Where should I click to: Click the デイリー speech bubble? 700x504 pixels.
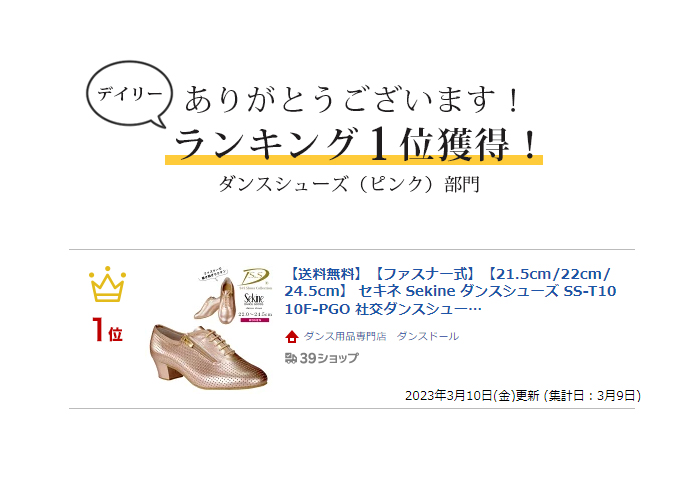pos(129,94)
